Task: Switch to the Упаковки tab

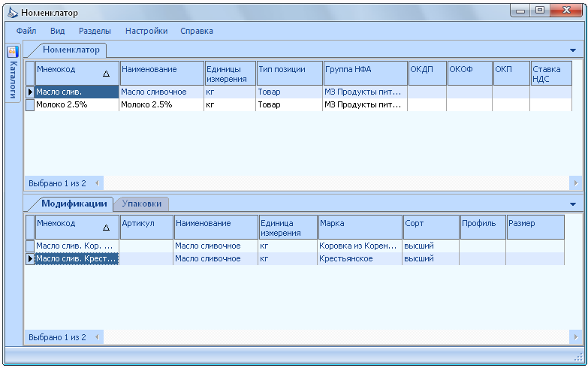Action: (141, 204)
